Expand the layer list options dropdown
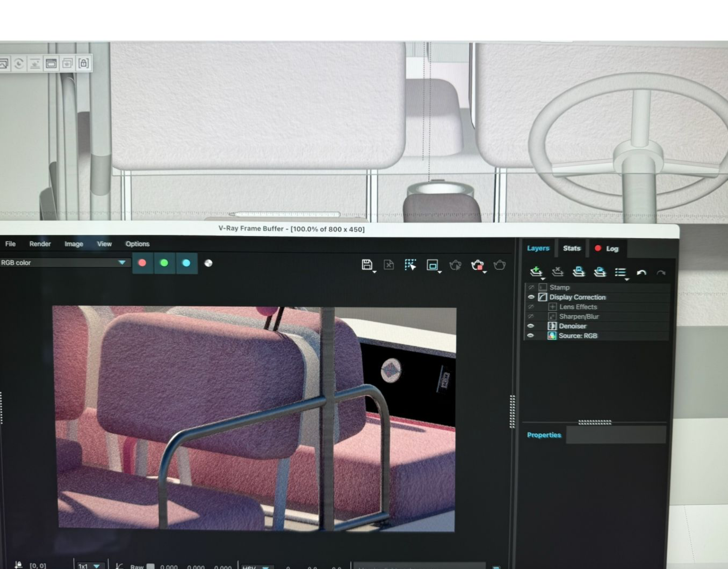 (x=621, y=273)
